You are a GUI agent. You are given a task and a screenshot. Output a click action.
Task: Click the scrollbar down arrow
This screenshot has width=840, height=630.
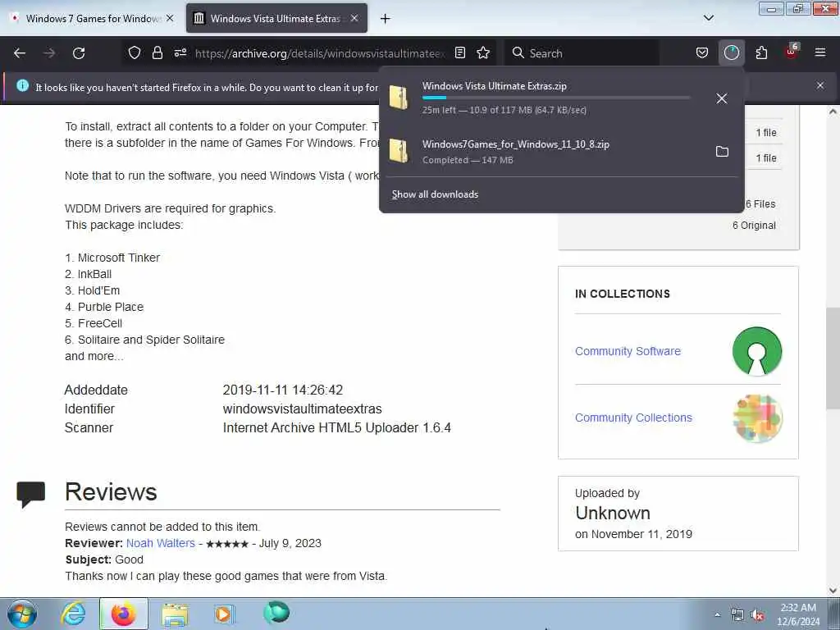pyautogui.click(x=833, y=591)
